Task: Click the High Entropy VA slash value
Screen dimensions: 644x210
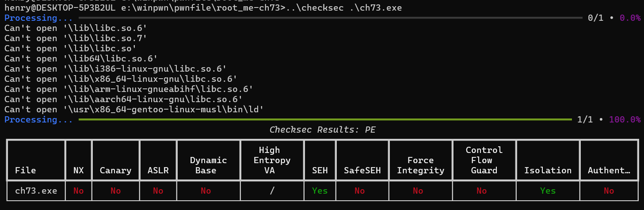Action: point(272,191)
